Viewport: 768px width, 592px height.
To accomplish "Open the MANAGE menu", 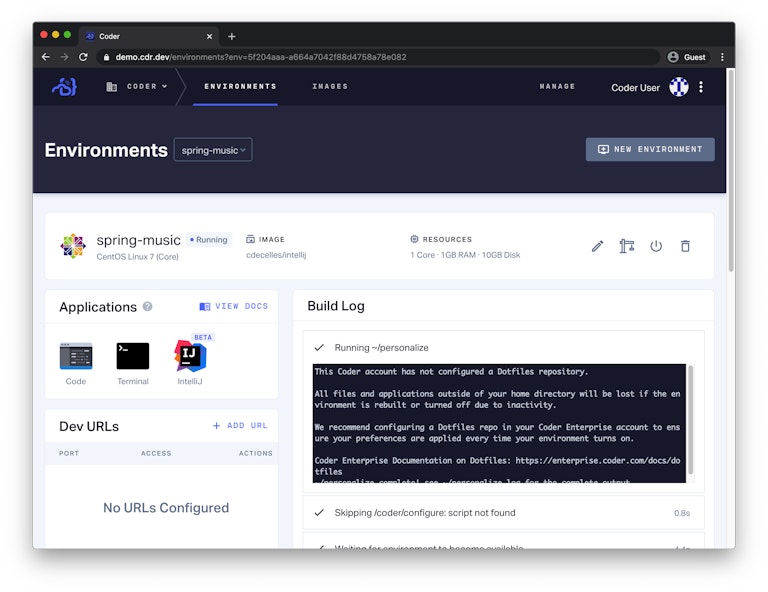I will [557, 86].
